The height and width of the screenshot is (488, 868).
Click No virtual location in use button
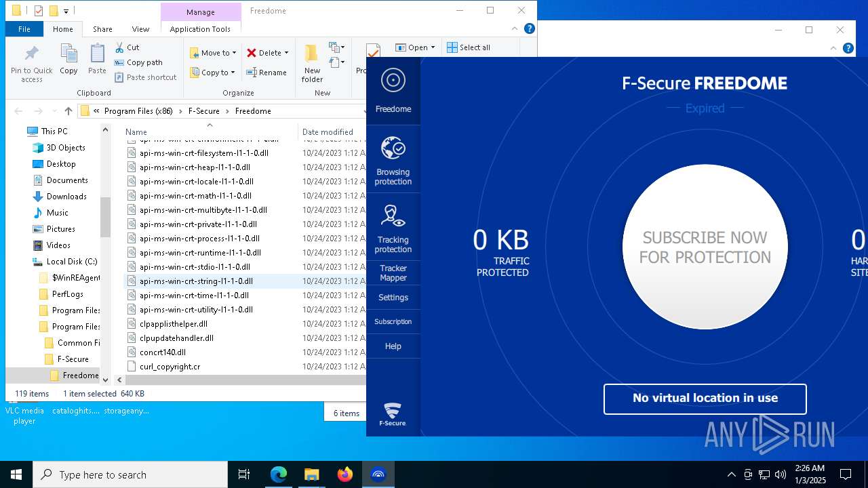click(x=705, y=399)
